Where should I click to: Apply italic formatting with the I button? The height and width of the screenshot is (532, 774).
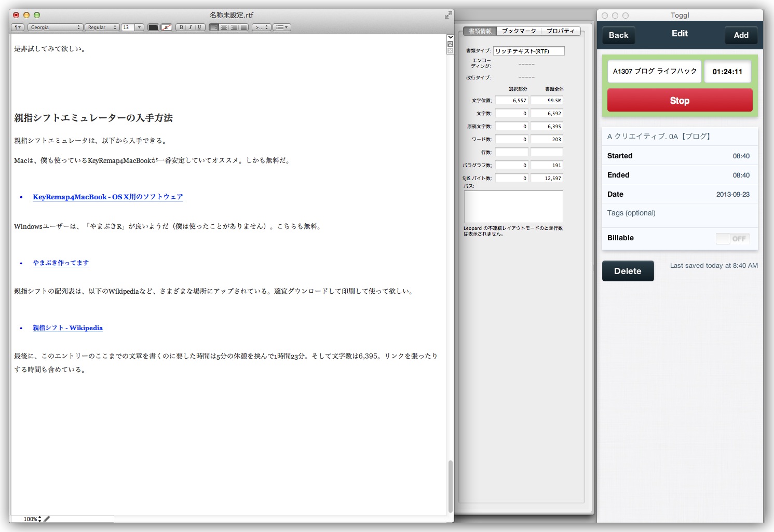[x=190, y=27]
